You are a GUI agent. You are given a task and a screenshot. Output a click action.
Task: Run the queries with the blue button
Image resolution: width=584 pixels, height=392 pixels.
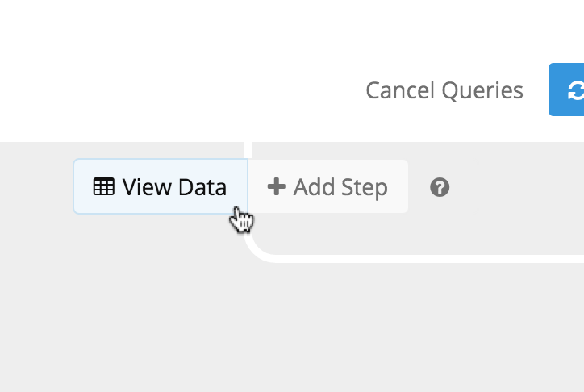click(566, 90)
